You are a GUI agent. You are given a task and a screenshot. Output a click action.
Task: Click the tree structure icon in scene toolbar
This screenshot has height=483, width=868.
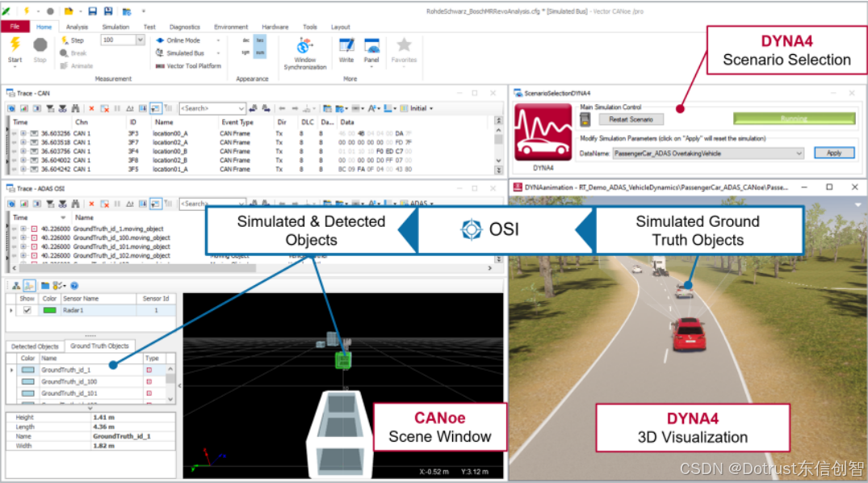16,285
